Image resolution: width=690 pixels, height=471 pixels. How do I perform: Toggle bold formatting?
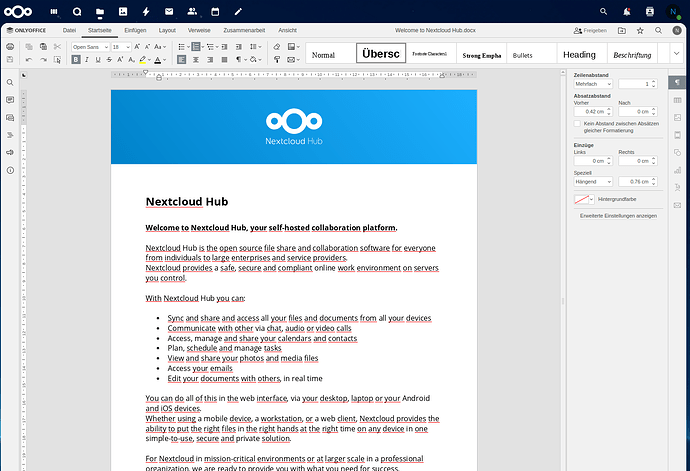[x=76, y=59]
